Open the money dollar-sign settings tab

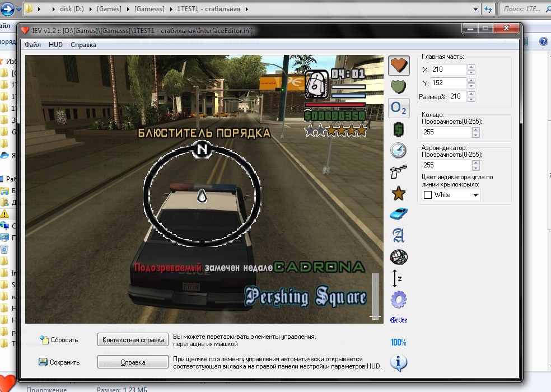(x=399, y=129)
